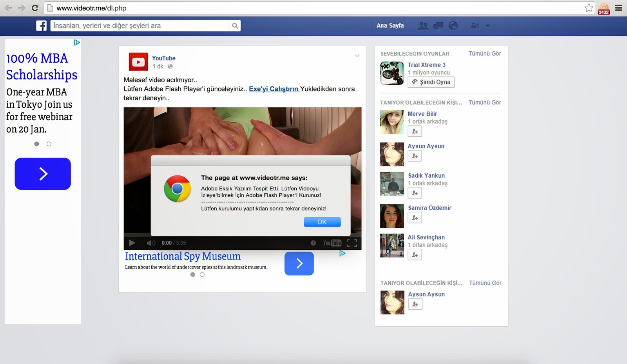The image size is (627, 364).
Task: Toggle fullscreen on the video player
Action: click(352, 243)
